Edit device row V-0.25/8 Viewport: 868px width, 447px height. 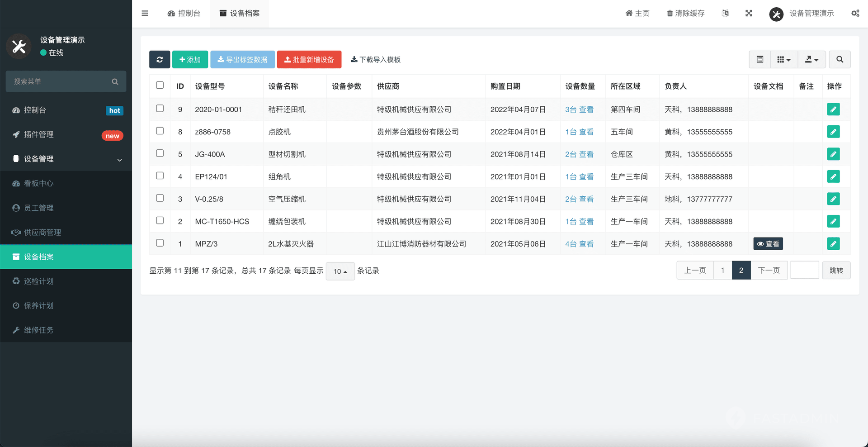click(x=833, y=199)
